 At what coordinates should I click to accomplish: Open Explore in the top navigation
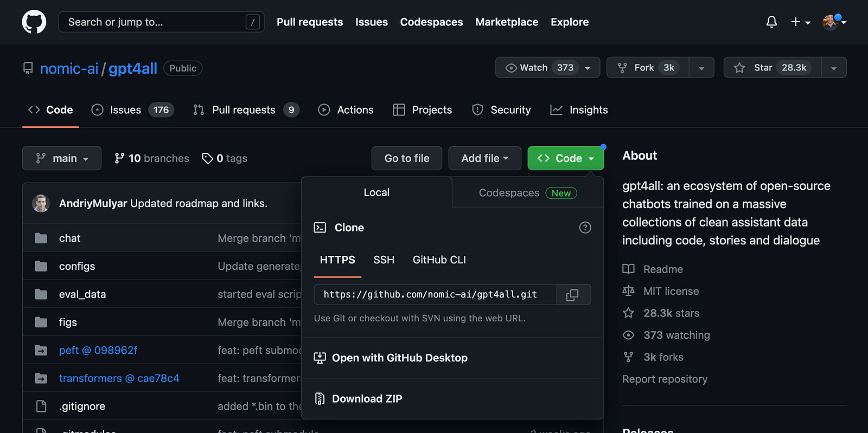tap(570, 22)
